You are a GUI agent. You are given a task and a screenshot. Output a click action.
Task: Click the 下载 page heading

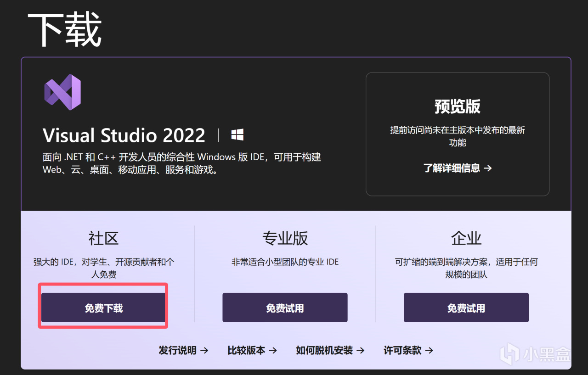pyautogui.click(x=65, y=29)
